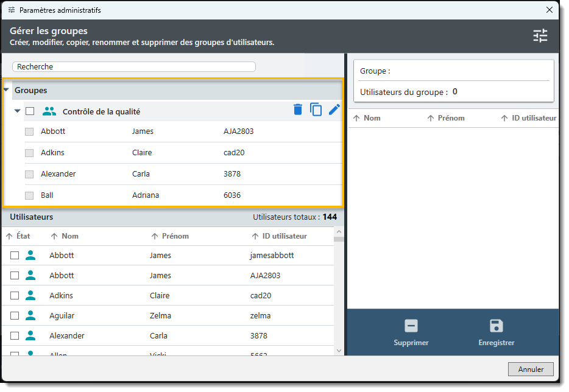Copy the Contrôle de la qualité group

pyautogui.click(x=316, y=110)
